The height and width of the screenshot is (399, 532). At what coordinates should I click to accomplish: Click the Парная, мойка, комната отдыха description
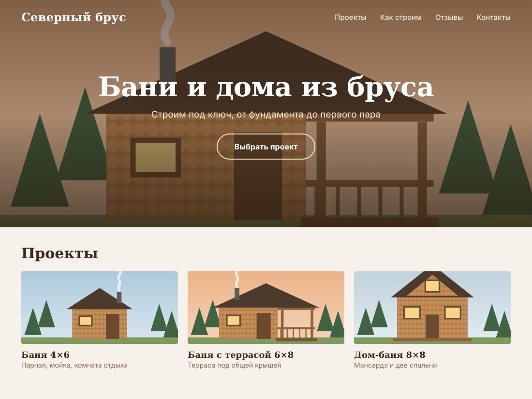(x=74, y=366)
